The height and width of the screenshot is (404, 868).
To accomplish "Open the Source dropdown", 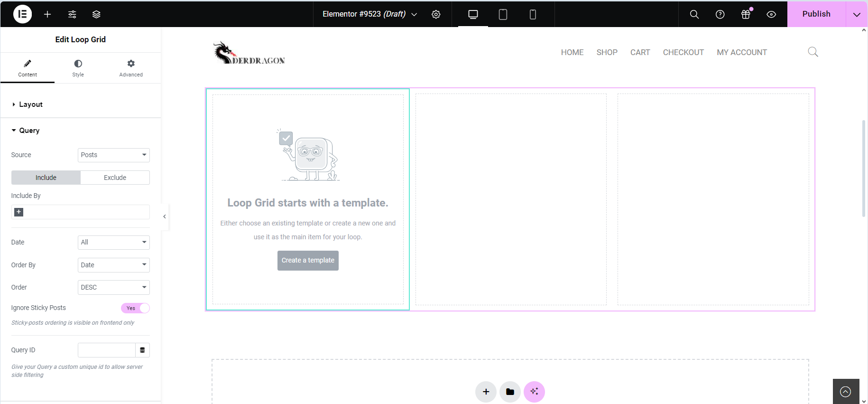I will tap(113, 155).
